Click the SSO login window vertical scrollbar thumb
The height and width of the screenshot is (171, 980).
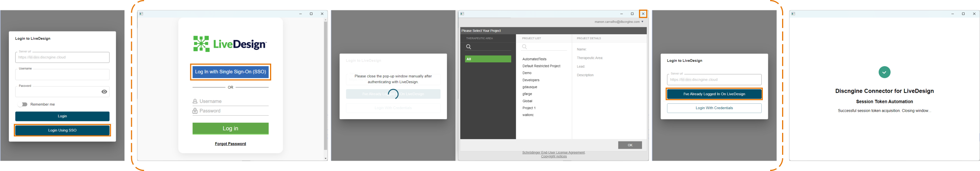point(326,85)
